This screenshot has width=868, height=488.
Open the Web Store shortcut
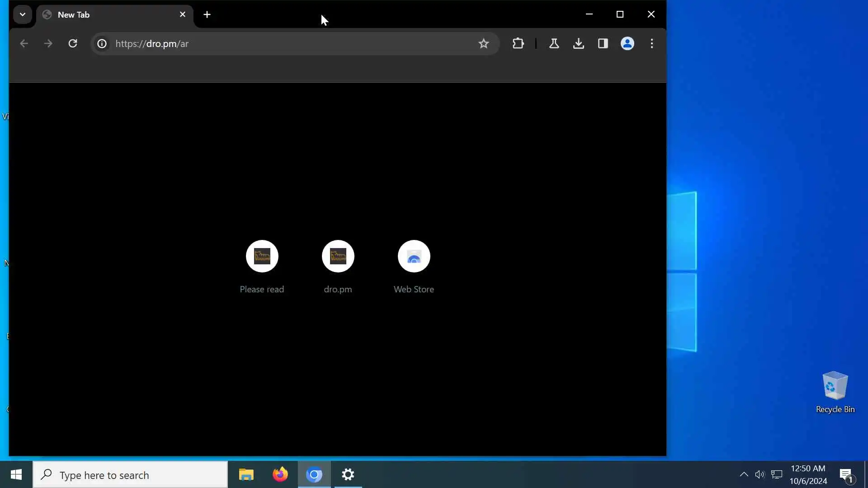coord(414,256)
